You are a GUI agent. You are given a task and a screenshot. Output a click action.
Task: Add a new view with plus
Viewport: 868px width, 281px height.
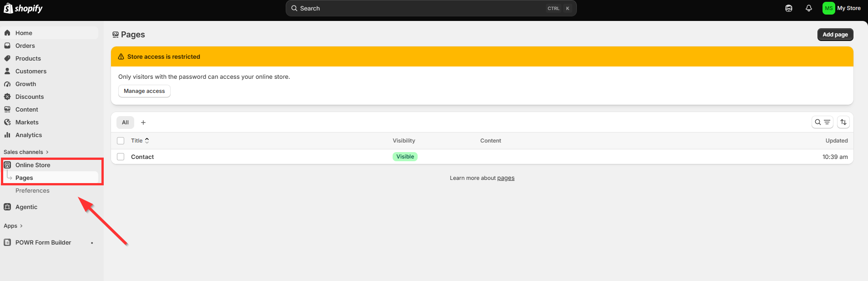143,123
